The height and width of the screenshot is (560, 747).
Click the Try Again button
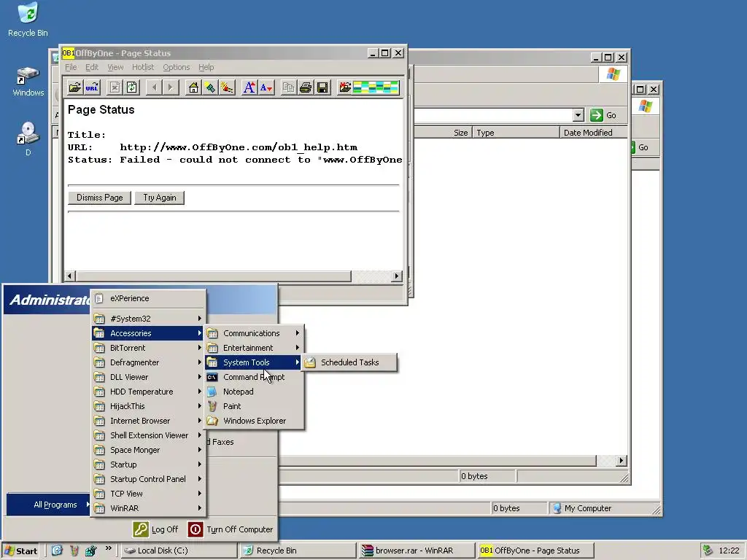click(160, 198)
